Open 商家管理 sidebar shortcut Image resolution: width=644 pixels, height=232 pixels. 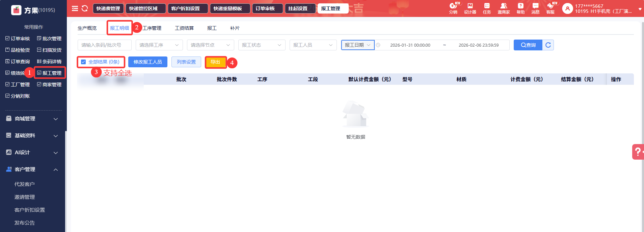[49, 85]
